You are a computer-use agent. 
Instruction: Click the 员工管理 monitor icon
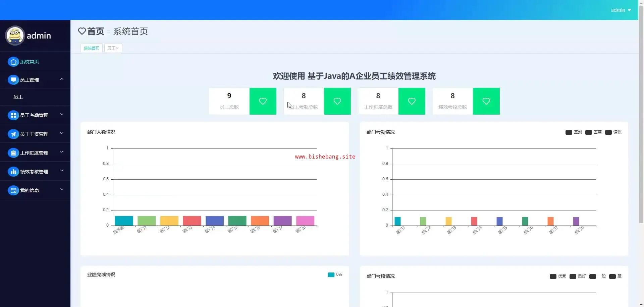13,80
